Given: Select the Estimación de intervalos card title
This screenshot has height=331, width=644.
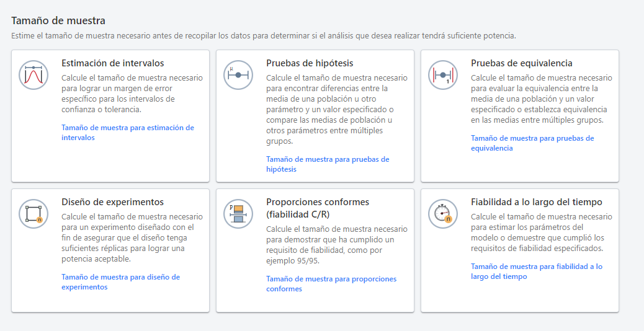Looking at the screenshot, I should (x=113, y=63).
